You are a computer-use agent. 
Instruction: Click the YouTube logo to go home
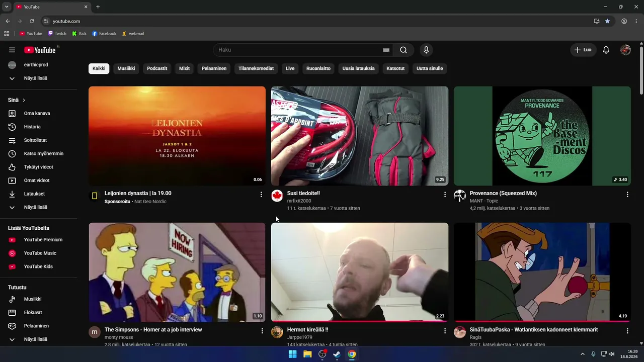[40, 50]
